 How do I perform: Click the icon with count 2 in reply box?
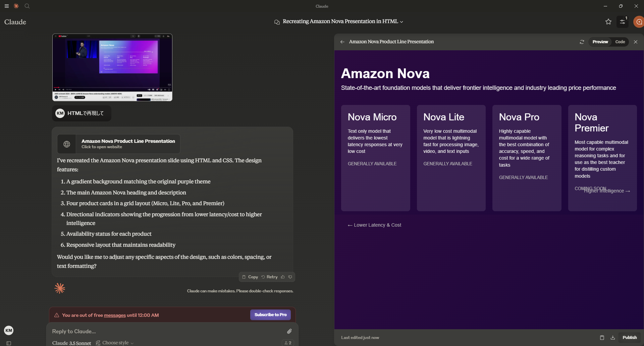coord(288,343)
